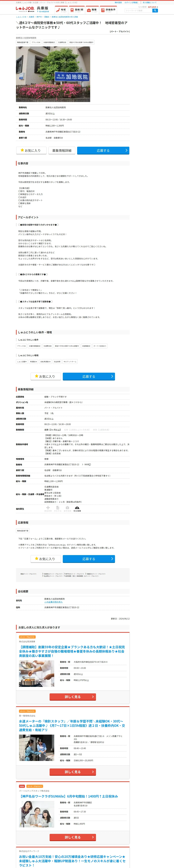Open 無料登録 link in header

[x=118, y=2]
